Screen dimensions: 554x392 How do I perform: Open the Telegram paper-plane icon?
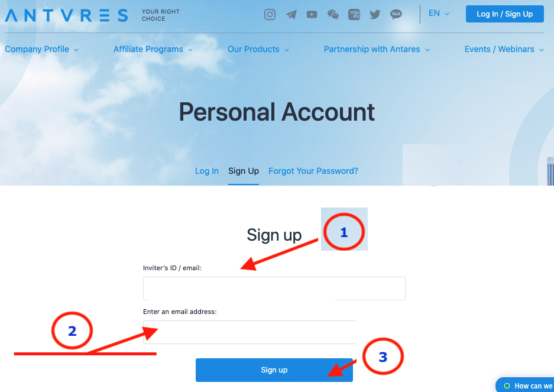tap(291, 15)
